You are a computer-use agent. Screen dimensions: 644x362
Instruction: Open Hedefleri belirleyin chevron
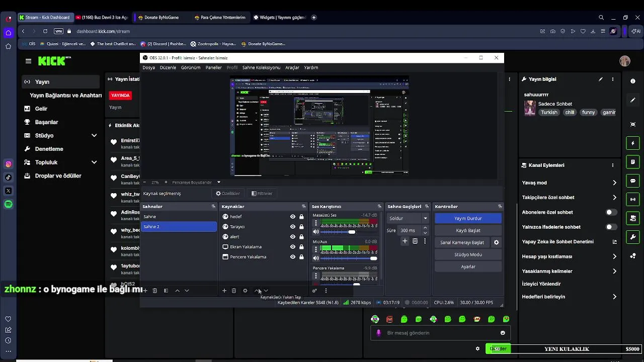pos(614,297)
